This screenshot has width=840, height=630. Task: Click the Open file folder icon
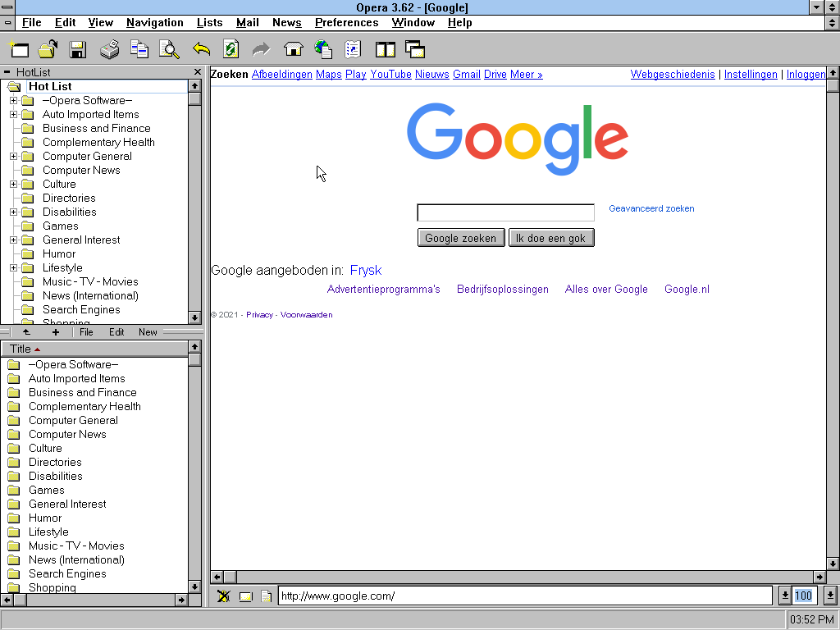(x=48, y=49)
